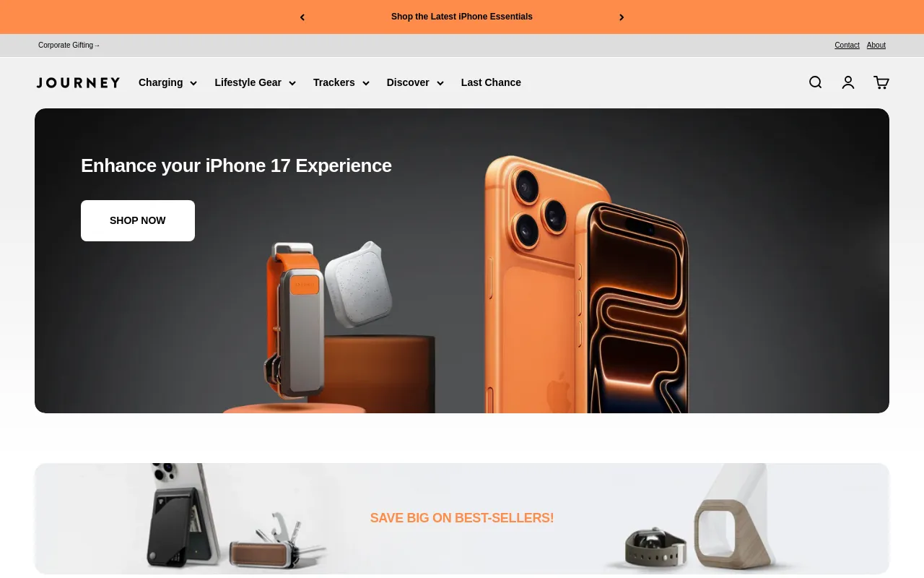Click the Save Big on Best-Sellers banner text
The width and height of the screenshot is (924, 578).
click(462, 518)
